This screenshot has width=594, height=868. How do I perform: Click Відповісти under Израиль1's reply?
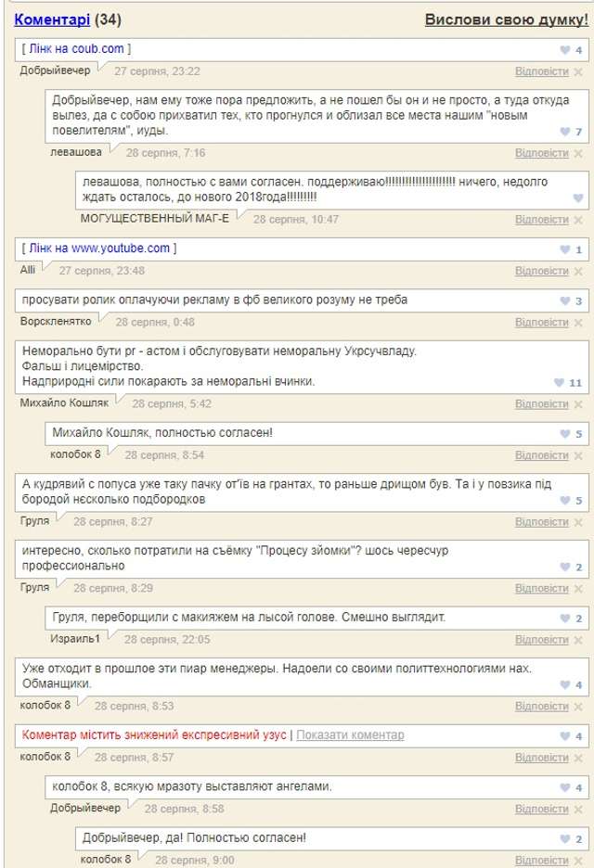(x=541, y=640)
